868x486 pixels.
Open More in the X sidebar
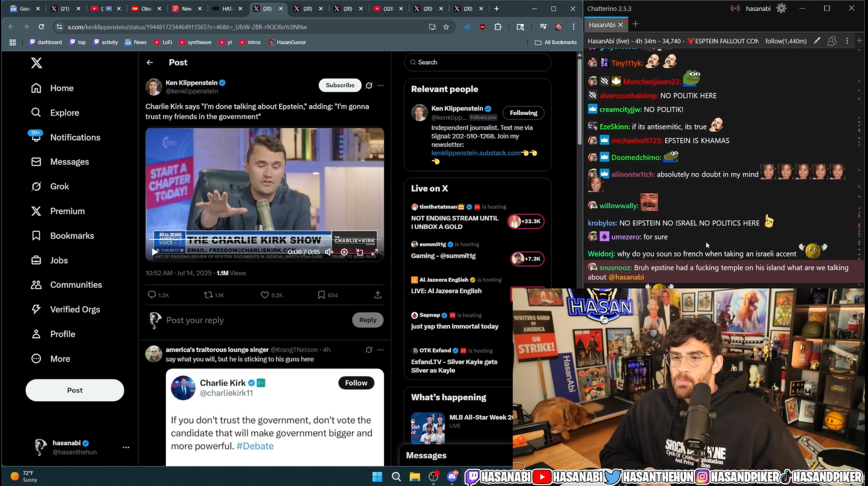tap(50, 359)
